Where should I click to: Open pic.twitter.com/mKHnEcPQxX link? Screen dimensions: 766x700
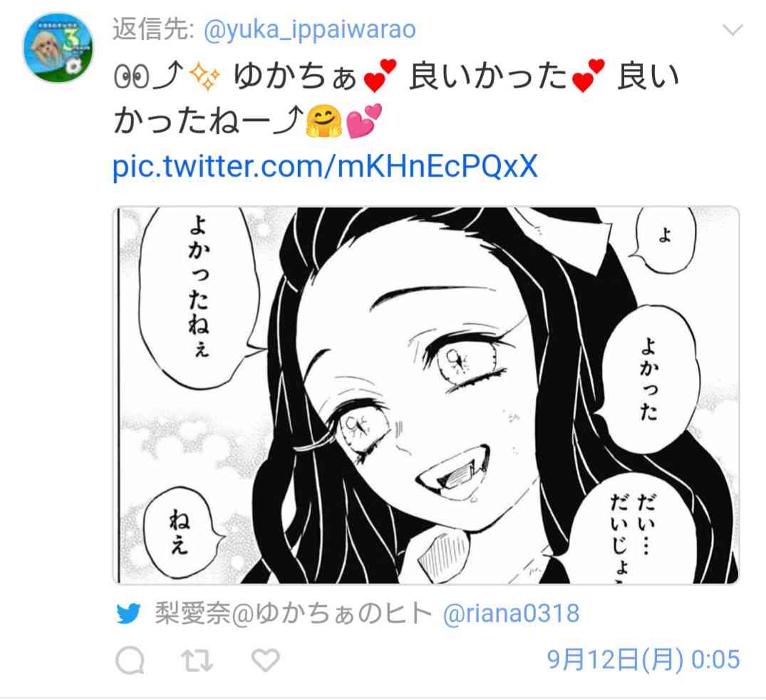coord(326,167)
